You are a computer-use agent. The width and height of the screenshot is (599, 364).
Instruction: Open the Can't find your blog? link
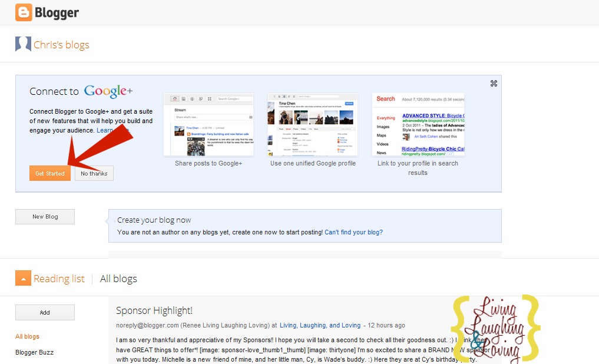pyautogui.click(x=354, y=232)
